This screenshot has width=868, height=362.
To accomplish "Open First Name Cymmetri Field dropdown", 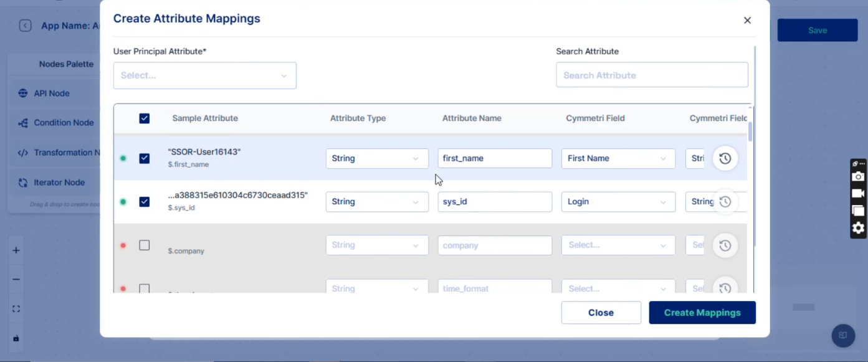I will (x=618, y=158).
